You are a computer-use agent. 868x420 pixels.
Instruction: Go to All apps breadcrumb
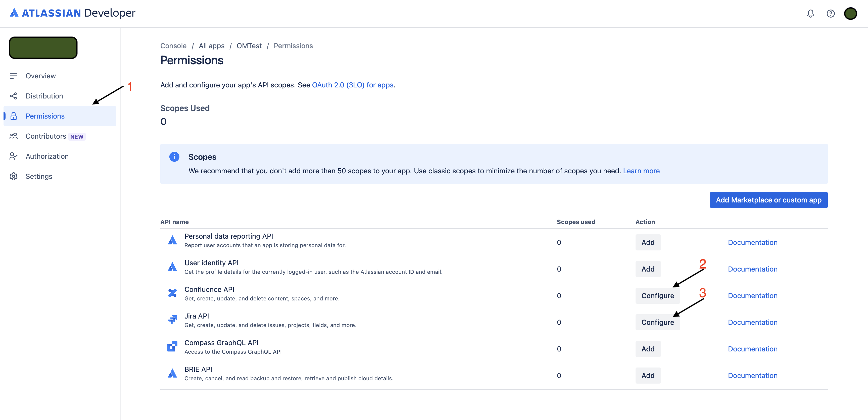click(x=212, y=46)
